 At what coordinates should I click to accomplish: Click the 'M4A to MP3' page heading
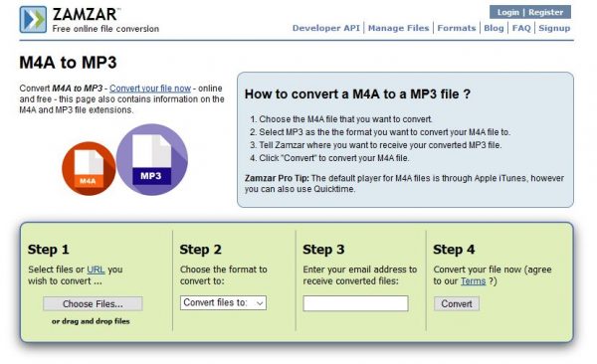[x=68, y=63]
